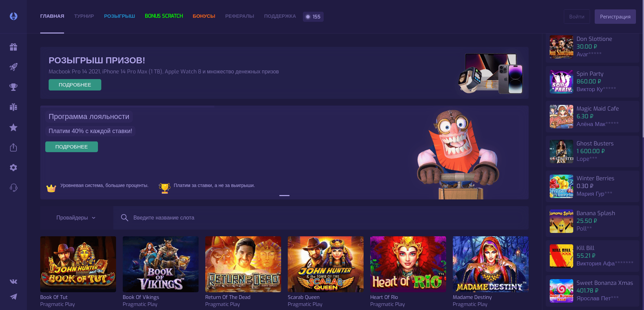Switch to the ТУРНИР tab
Image resolution: width=644 pixels, height=310 pixels.
84,16
